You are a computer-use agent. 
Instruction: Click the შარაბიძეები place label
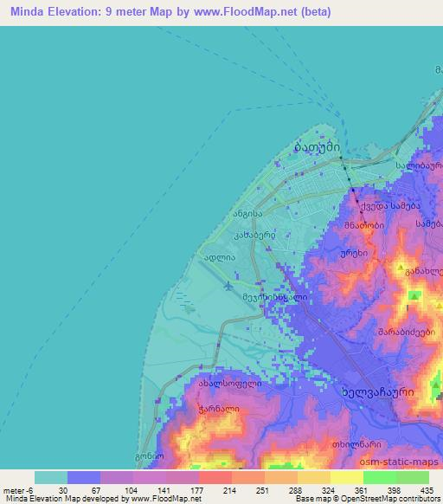407,332
